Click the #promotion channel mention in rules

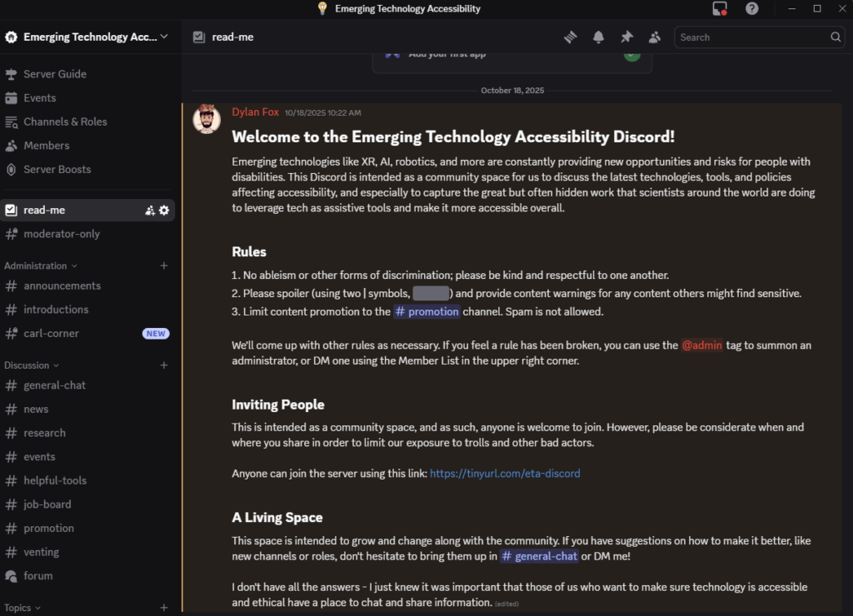tap(426, 311)
